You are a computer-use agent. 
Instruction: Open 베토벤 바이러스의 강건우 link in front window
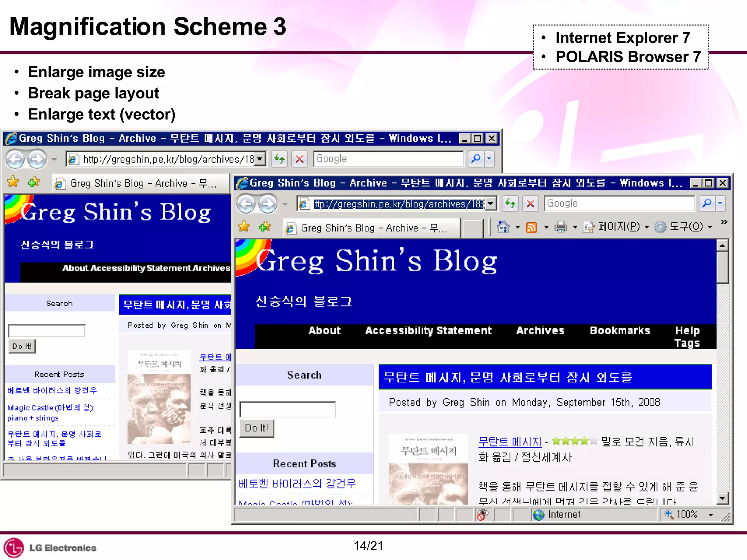pos(297,483)
